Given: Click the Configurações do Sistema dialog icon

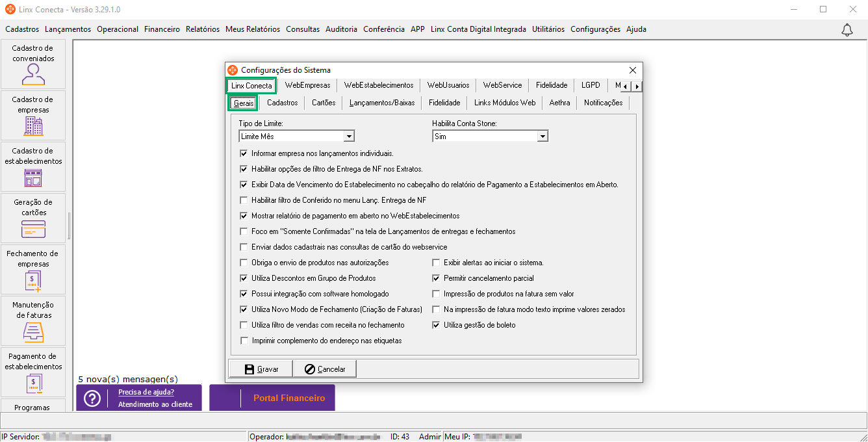Looking at the screenshot, I should click(233, 70).
